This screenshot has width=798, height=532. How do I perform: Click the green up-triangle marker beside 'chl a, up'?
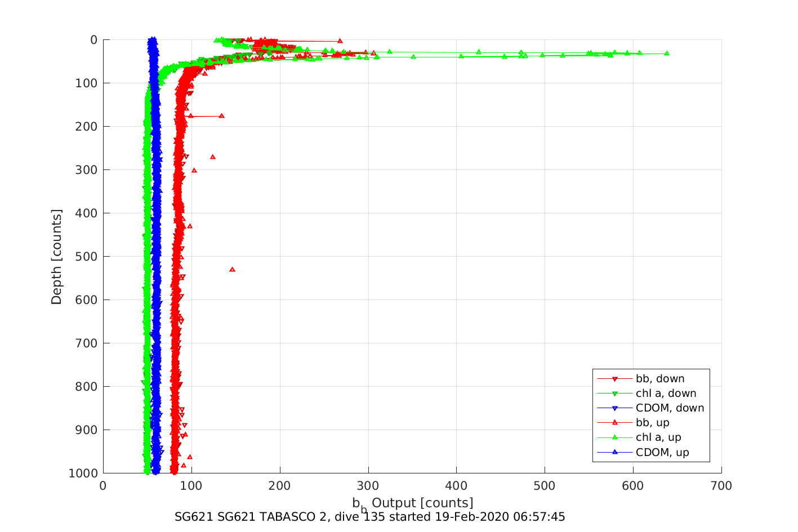(x=615, y=437)
